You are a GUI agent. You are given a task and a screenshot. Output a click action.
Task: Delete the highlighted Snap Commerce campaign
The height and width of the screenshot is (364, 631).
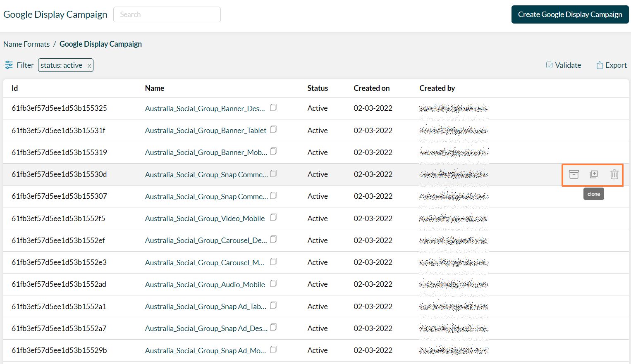pyautogui.click(x=614, y=174)
